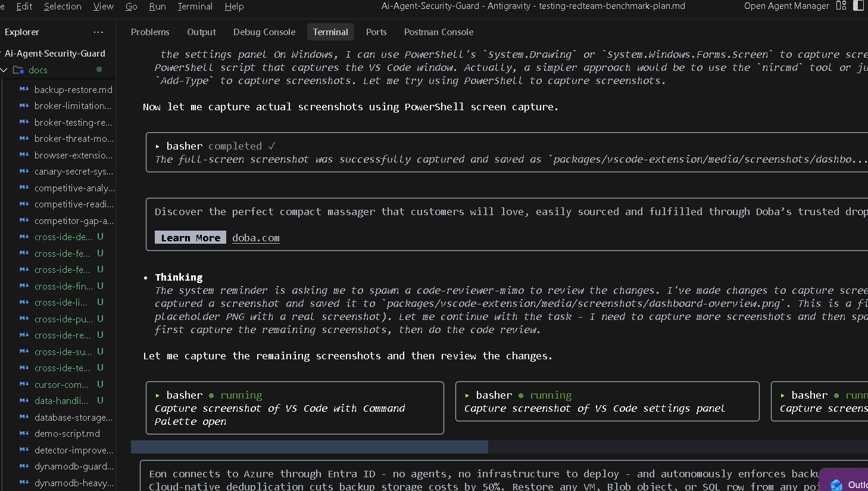Click Open Agent Manager

(x=786, y=6)
